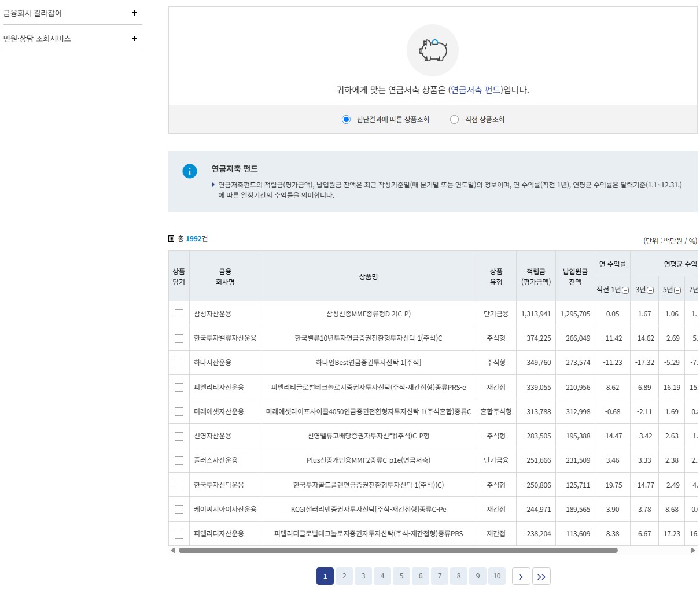Select 진단결과에 따른 상품조회 radio button
The image size is (700, 590).
[346, 119]
